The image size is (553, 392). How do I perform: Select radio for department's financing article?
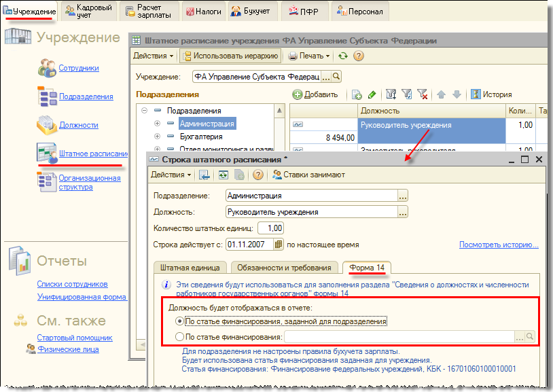179,321
